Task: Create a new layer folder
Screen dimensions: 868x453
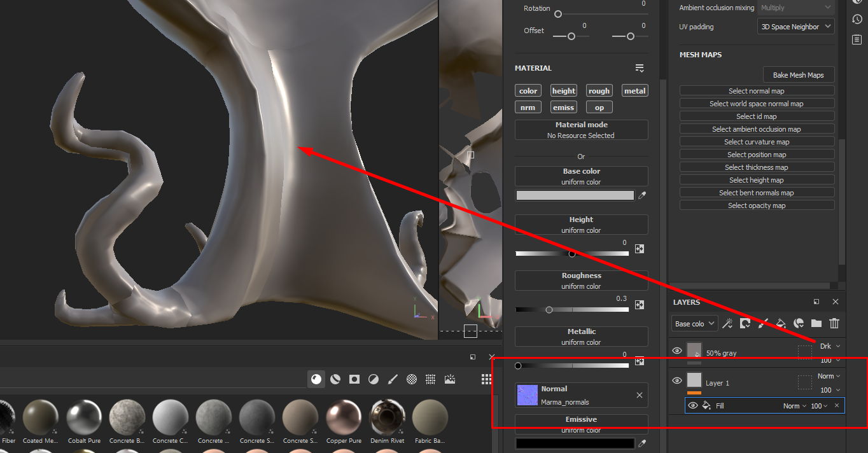Action: click(x=816, y=323)
